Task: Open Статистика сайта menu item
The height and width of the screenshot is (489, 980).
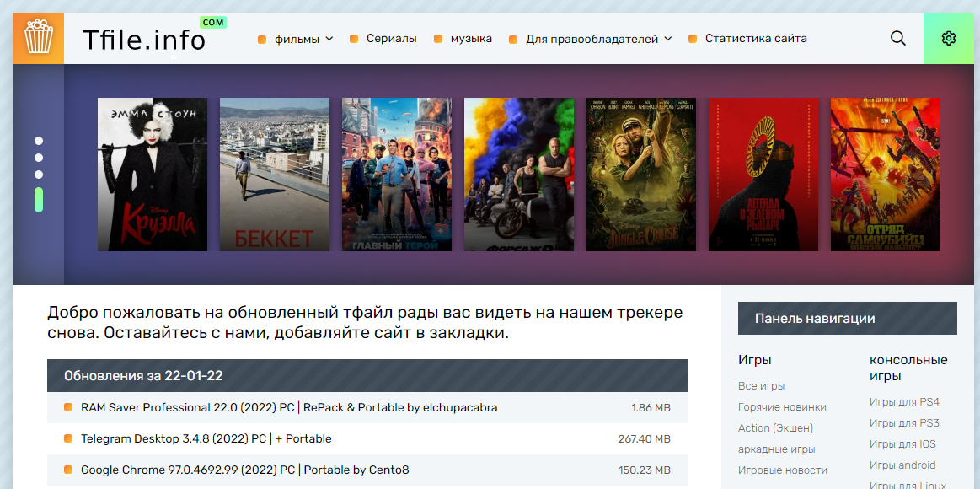Action: tap(756, 38)
